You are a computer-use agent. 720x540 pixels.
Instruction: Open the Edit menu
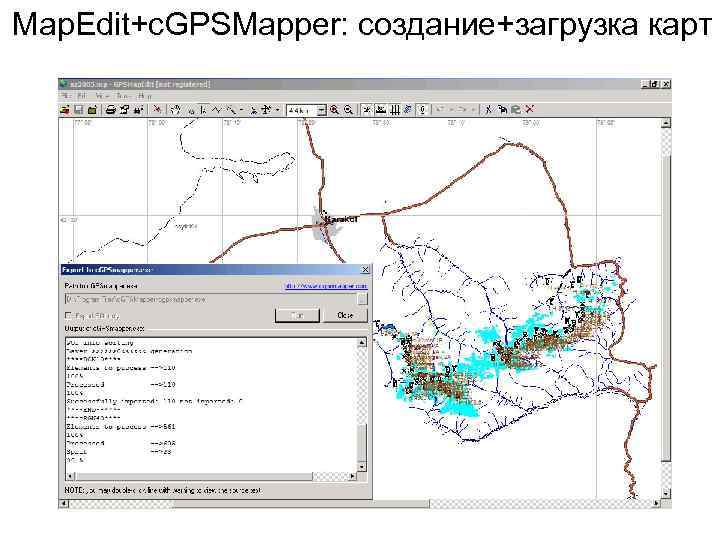[82, 96]
